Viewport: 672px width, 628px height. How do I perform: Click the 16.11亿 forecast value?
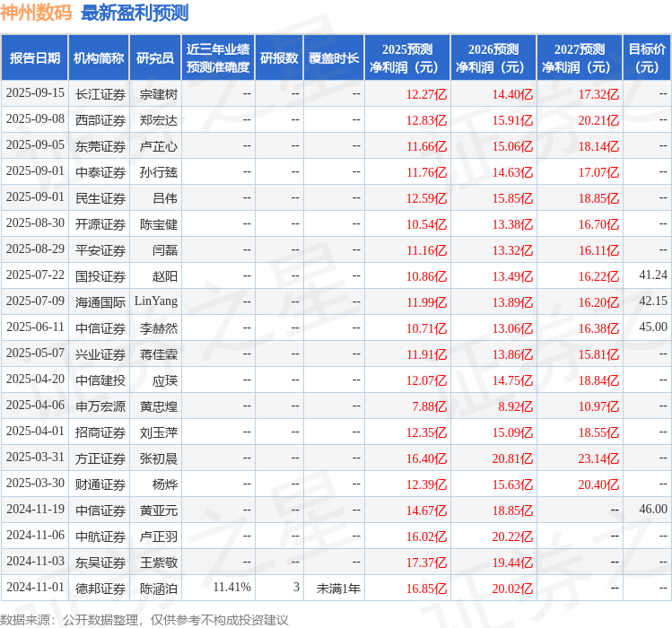click(598, 250)
